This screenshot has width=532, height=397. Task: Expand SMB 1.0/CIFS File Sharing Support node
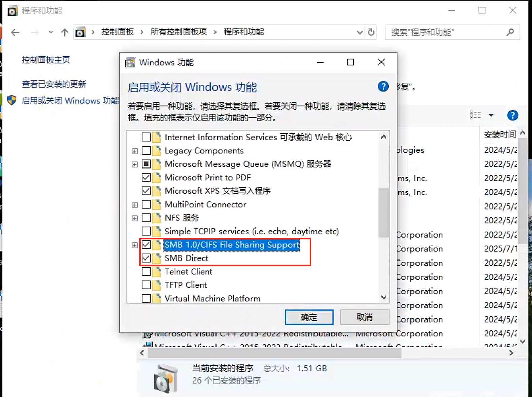pos(135,245)
